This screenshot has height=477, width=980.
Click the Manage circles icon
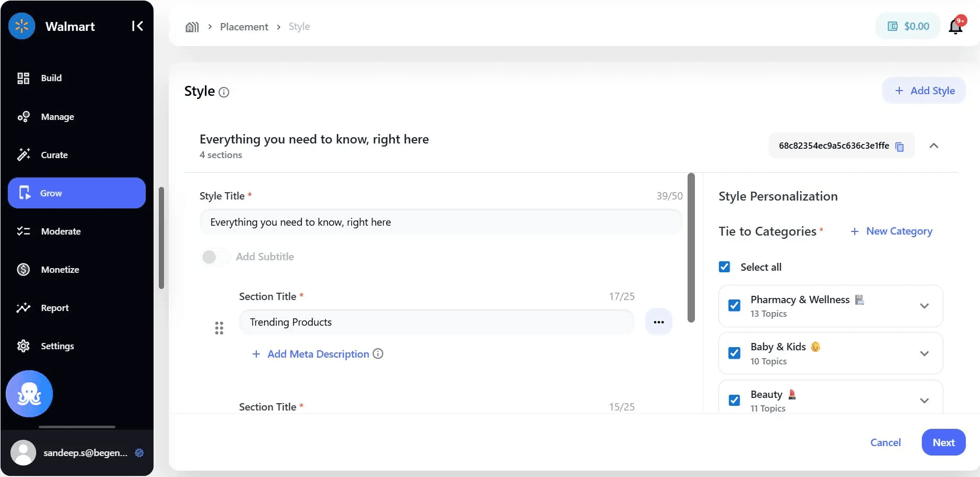[23, 117]
